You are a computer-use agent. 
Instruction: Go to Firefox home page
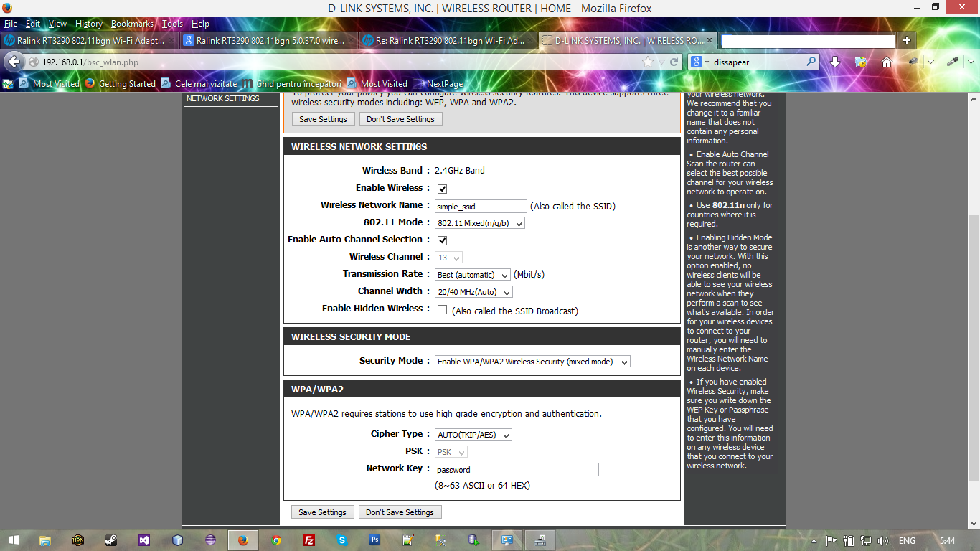(887, 62)
